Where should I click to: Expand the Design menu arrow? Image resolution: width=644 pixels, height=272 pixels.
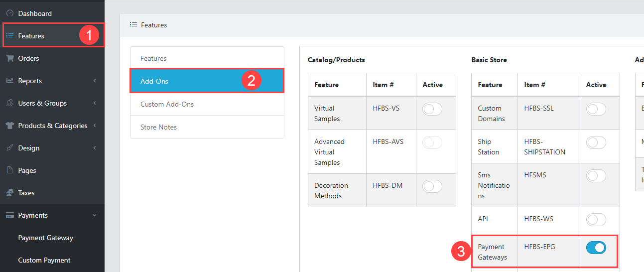[95, 148]
